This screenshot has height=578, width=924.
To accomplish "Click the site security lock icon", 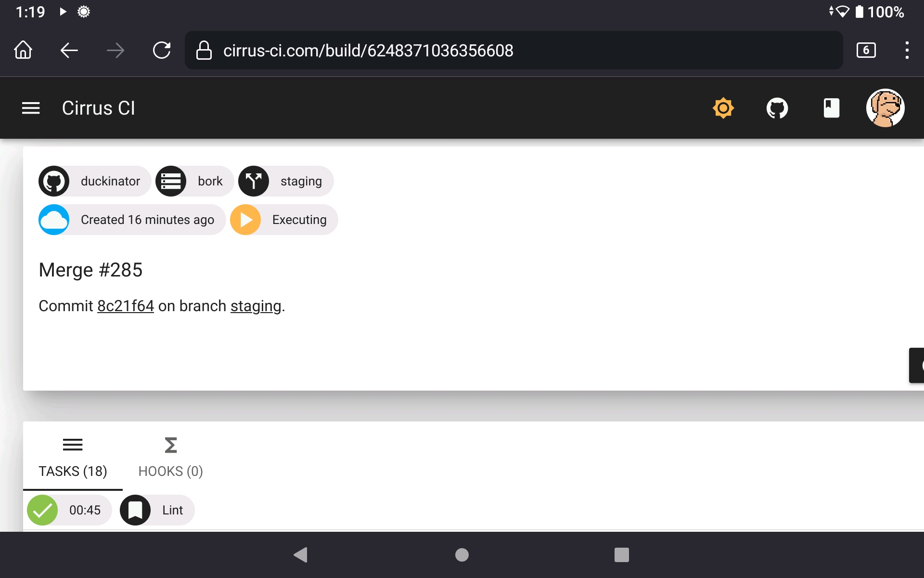I will click(204, 50).
